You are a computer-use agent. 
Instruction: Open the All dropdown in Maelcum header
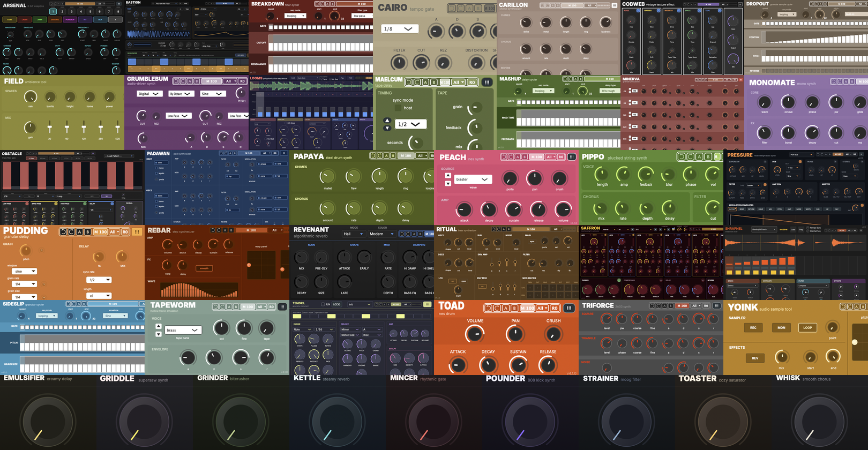coord(458,82)
